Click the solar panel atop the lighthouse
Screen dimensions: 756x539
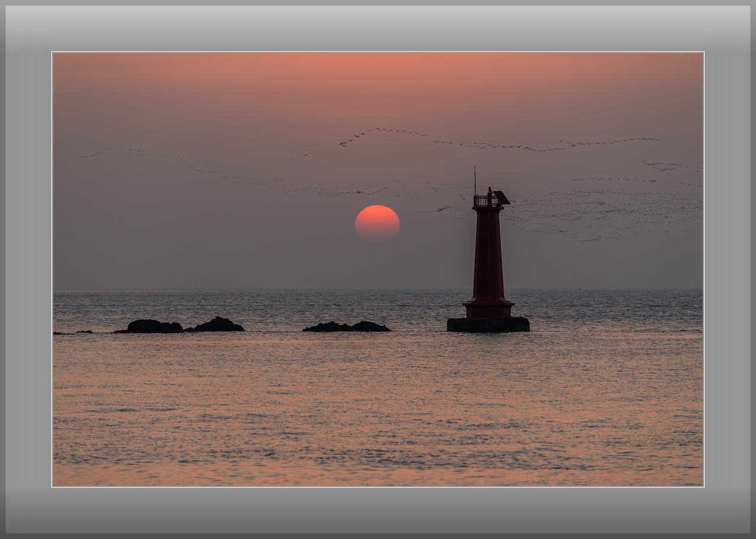click(x=501, y=197)
